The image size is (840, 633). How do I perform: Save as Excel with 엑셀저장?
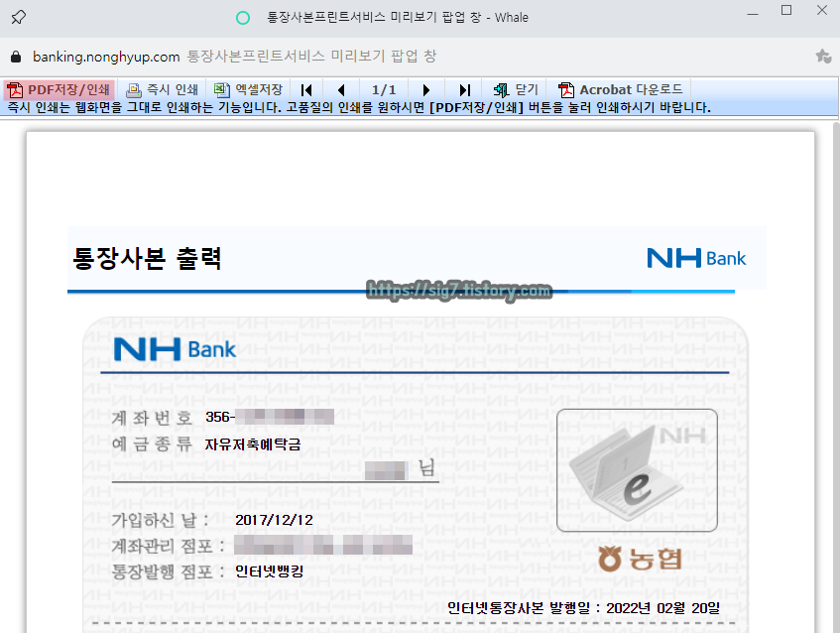pyautogui.click(x=248, y=89)
